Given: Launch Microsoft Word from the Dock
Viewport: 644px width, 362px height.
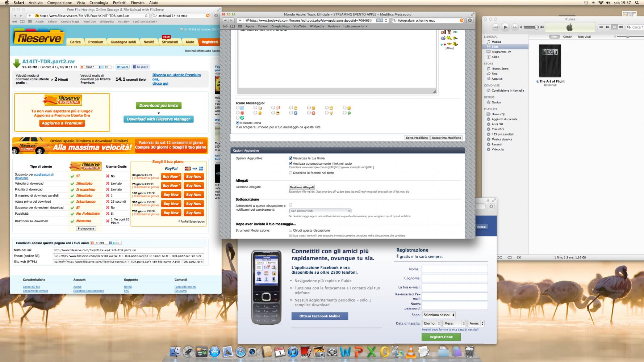Looking at the screenshot, I should tap(346, 351).
